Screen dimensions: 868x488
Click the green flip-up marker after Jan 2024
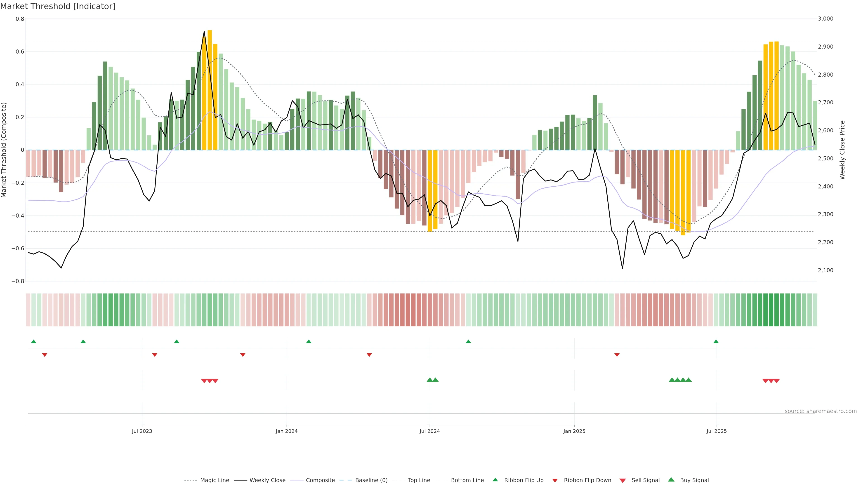[x=309, y=342]
